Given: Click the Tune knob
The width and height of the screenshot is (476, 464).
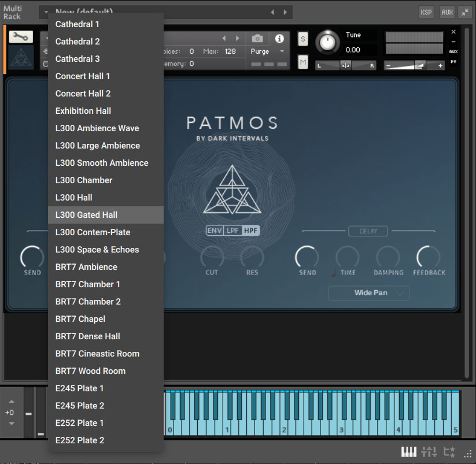Looking at the screenshot, I should pos(327,42).
